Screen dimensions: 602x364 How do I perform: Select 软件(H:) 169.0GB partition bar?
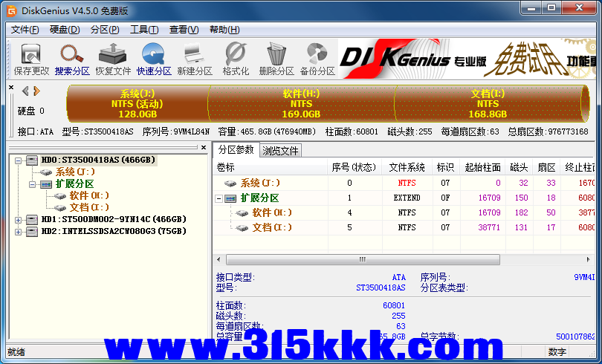point(302,103)
